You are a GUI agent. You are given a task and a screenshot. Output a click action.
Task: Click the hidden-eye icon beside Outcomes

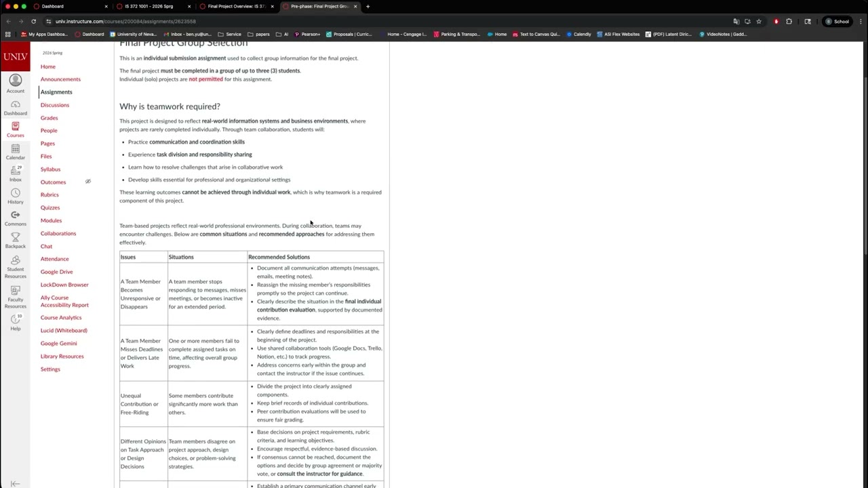(87, 182)
